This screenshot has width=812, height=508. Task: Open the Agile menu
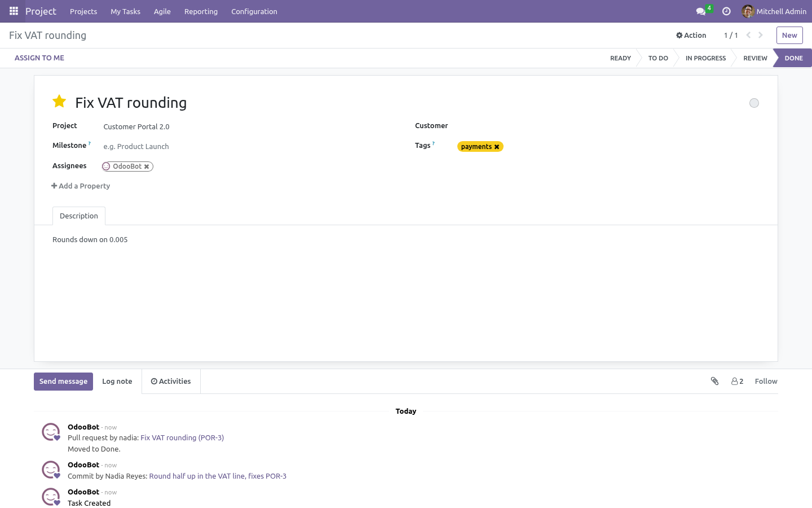[x=162, y=11]
